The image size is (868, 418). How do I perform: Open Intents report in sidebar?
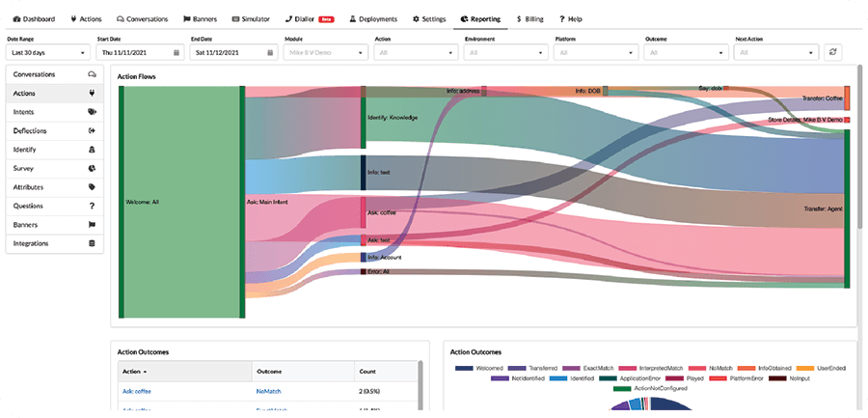tap(55, 112)
